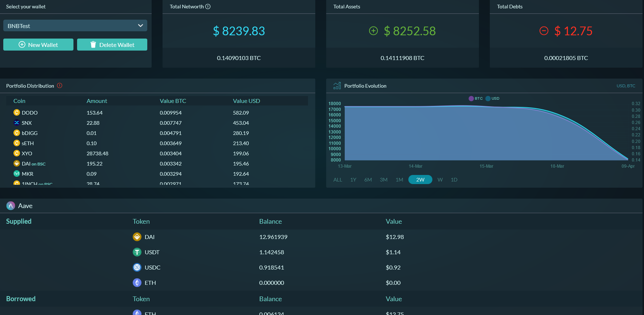Click the bDIGG USD value 280.19
644x315 pixels.
pos(241,133)
